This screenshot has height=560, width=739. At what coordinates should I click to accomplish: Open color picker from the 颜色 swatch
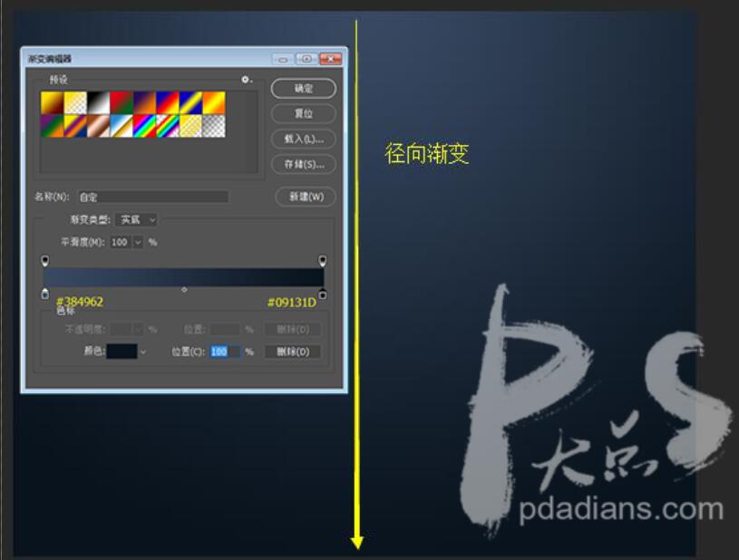[122, 352]
